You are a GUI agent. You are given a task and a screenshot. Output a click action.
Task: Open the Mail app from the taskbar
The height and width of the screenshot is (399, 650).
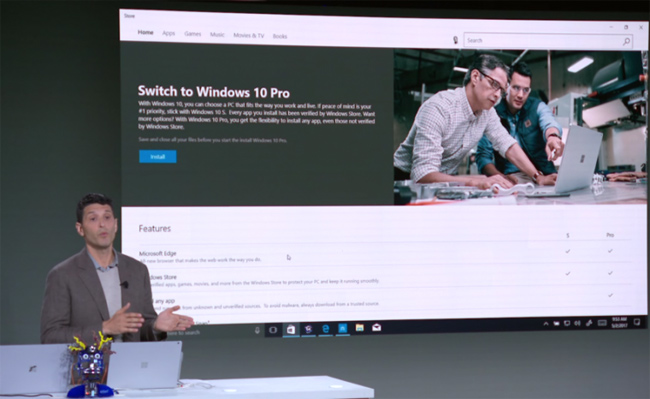pyautogui.click(x=376, y=327)
